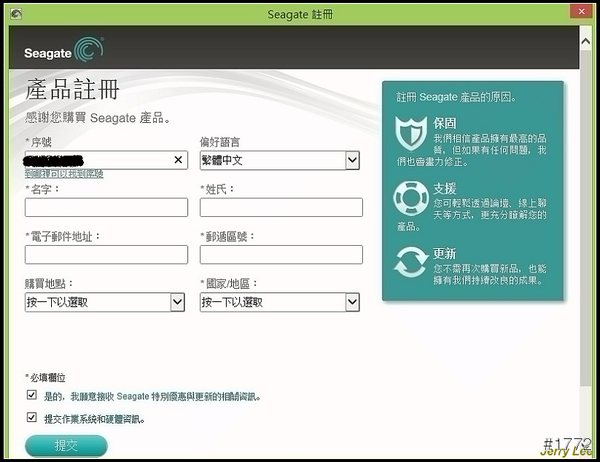600x462 pixels.
Task: Click the 保固 shield icon
Action: (x=411, y=133)
